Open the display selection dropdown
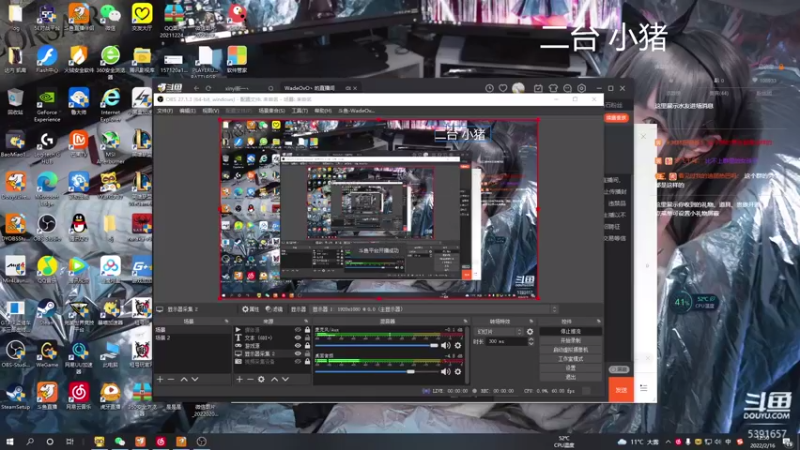Viewport: 800px width, 450px height. [x=434, y=309]
